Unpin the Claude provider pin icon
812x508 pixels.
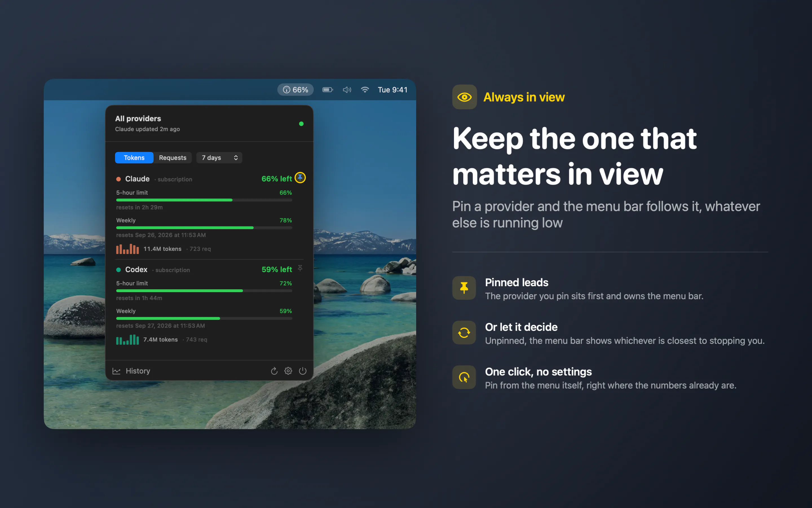300,178
